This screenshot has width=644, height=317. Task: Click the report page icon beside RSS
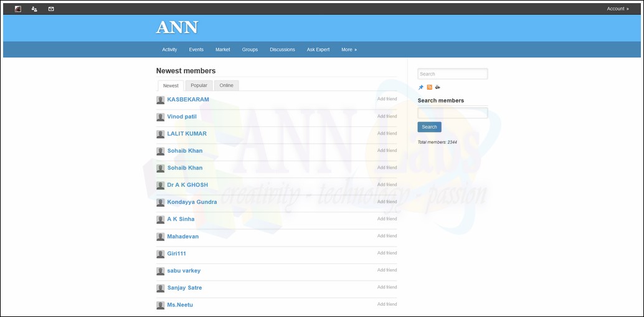coord(437,87)
